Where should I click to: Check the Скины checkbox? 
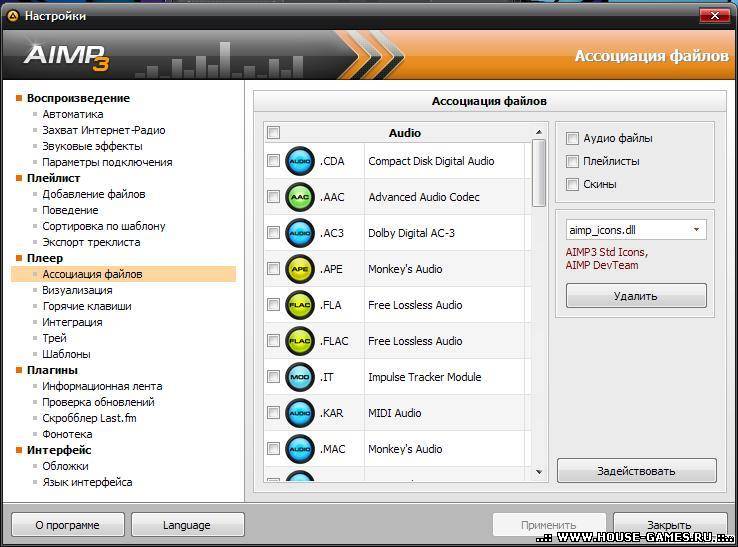click(572, 184)
